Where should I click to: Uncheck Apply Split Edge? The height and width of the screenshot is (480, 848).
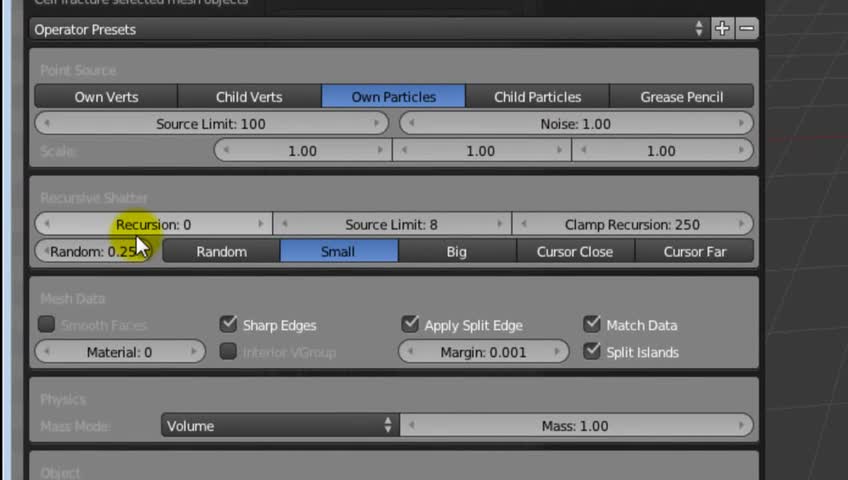point(410,324)
